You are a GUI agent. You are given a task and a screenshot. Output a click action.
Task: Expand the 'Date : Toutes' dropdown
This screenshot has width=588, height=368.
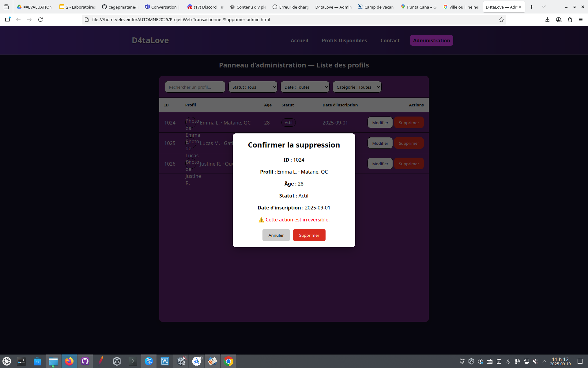coord(305,87)
